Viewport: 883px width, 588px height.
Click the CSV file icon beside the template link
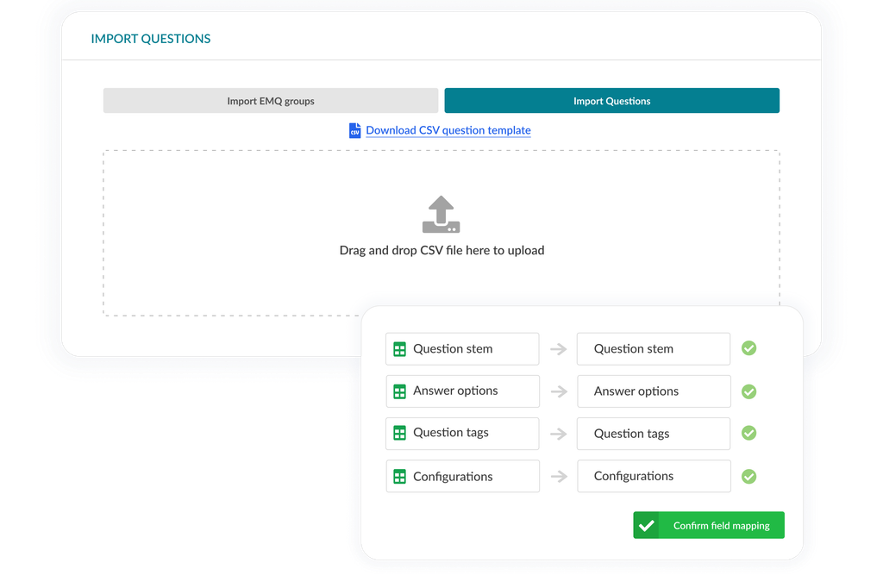(354, 130)
